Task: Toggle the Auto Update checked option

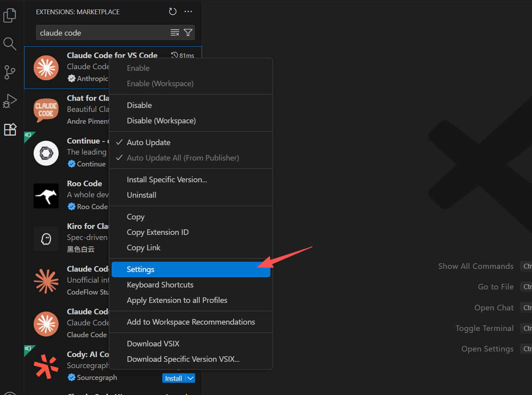Action: (x=148, y=142)
